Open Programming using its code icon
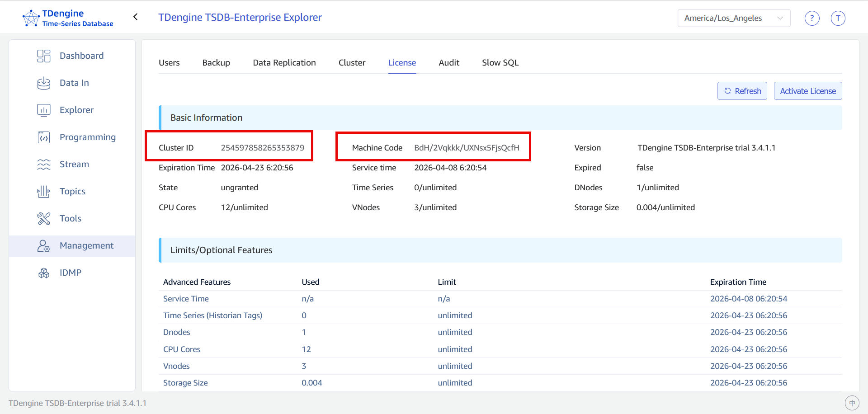Screen dimensions: 868x414 (43, 137)
